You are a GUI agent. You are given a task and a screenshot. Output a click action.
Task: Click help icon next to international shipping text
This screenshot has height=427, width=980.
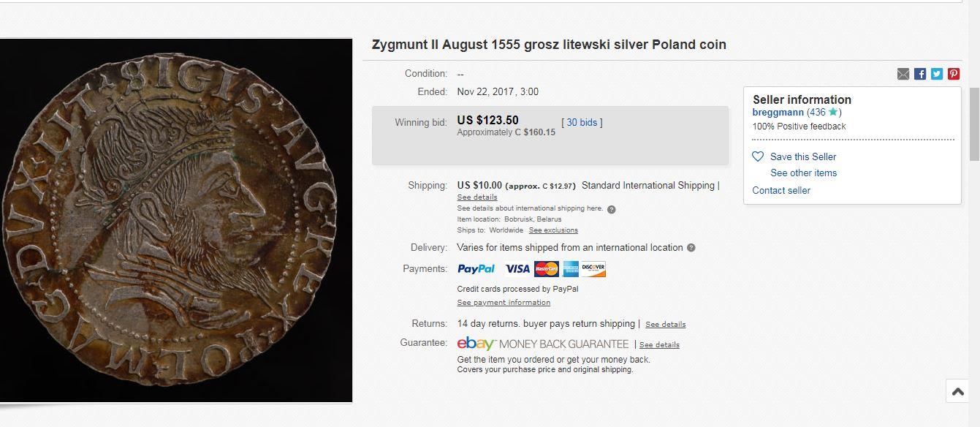click(x=612, y=209)
